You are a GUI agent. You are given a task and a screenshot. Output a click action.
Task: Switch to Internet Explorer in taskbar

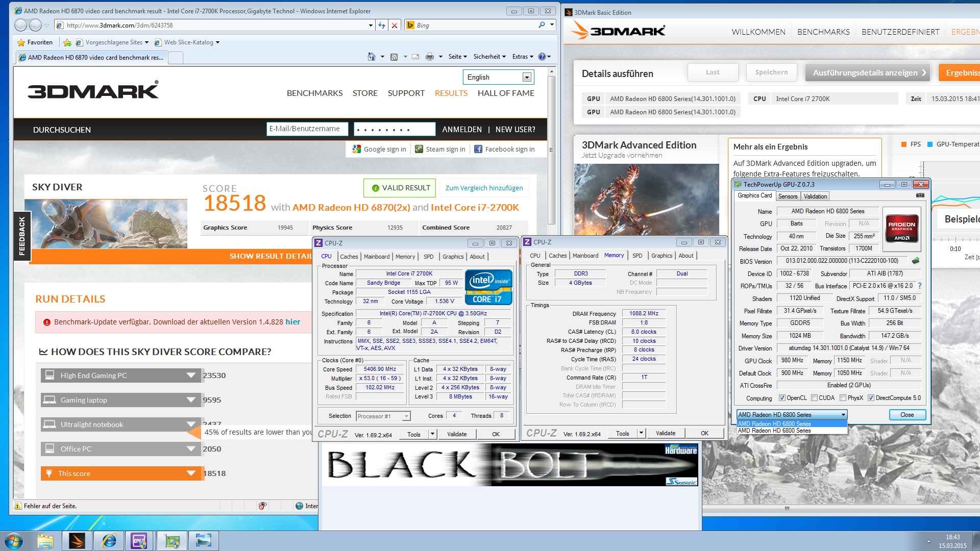tap(109, 541)
